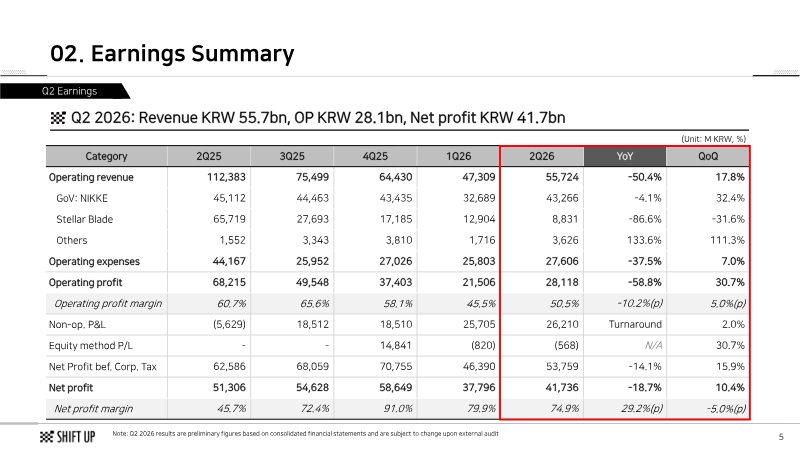Select the Equity method P/L row label
The height and width of the screenshot is (450, 800).
pyautogui.click(x=90, y=345)
